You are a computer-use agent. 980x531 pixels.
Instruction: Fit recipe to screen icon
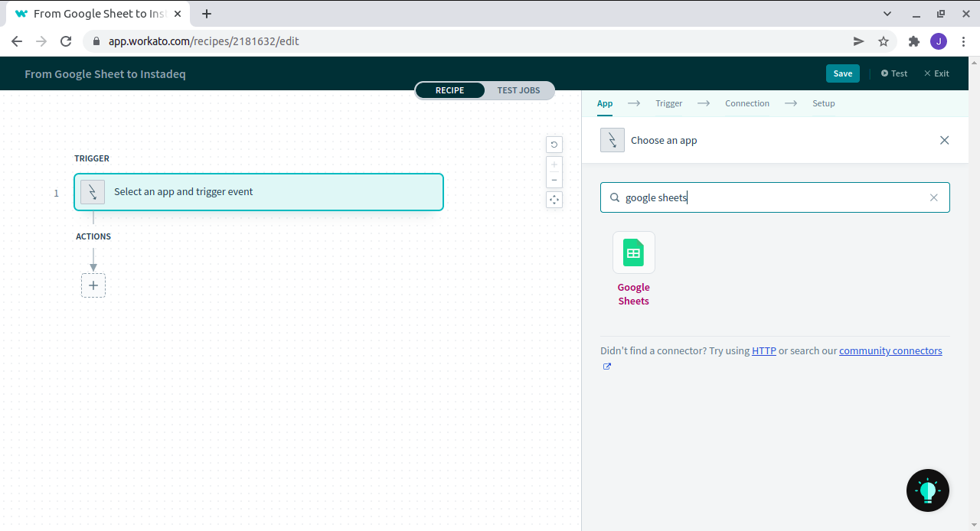[x=554, y=200]
